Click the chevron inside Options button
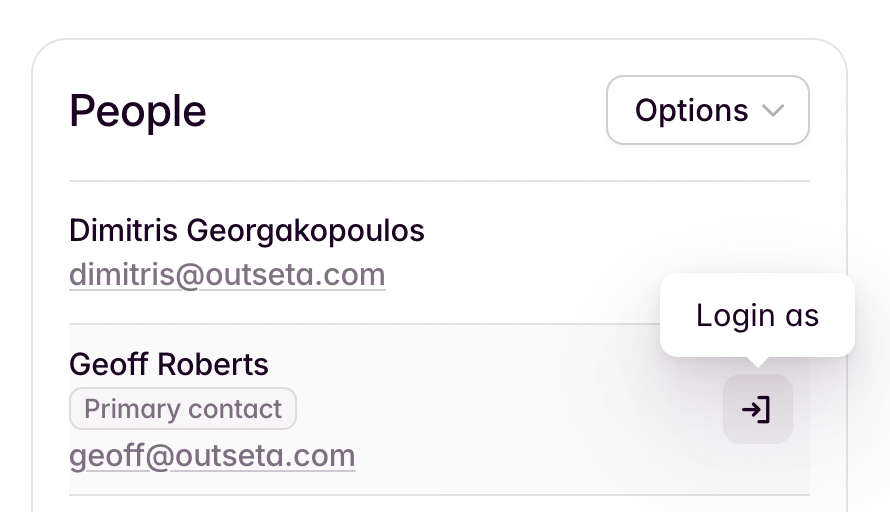 tap(773, 111)
